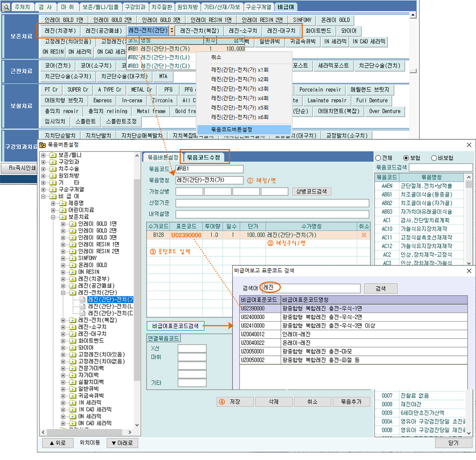Screen dimensions: 476x460
Task: Select the 전체 radio button
Action: point(378,158)
